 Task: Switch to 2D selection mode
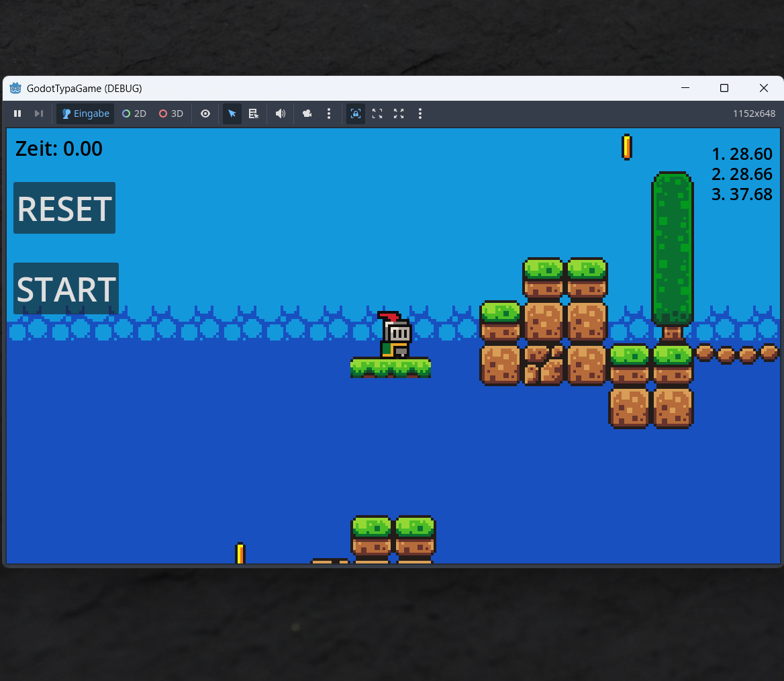pyautogui.click(x=134, y=113)
